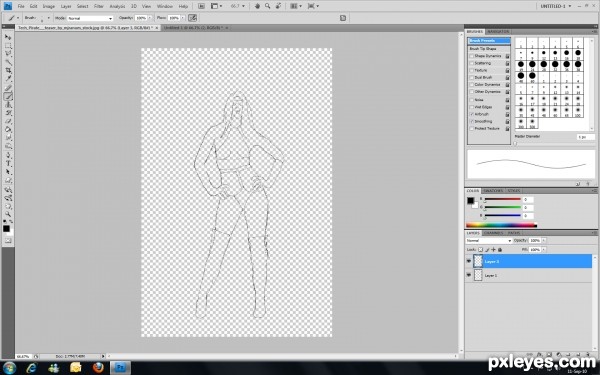
Task: Open the Filter menu
Action: [99, 7]
